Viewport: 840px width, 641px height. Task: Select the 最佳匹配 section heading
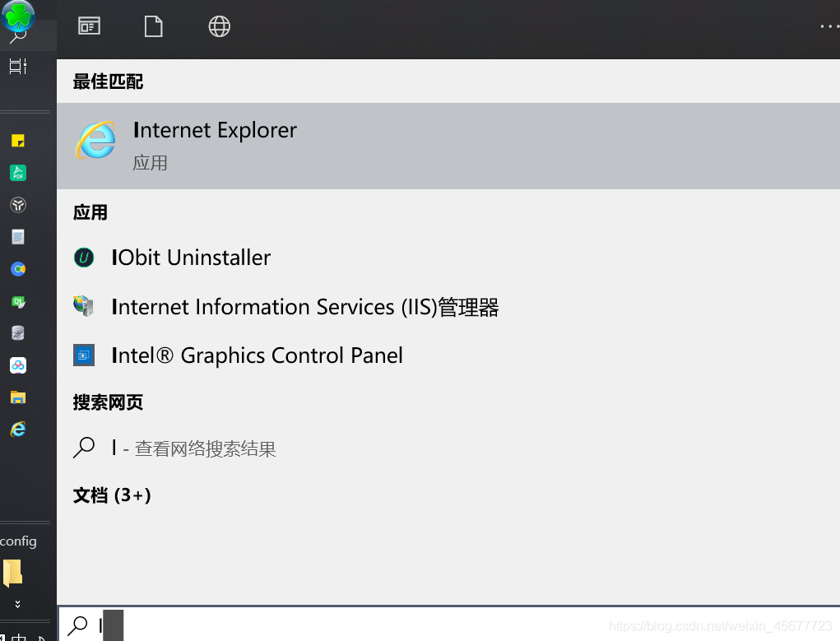[108, 80]
